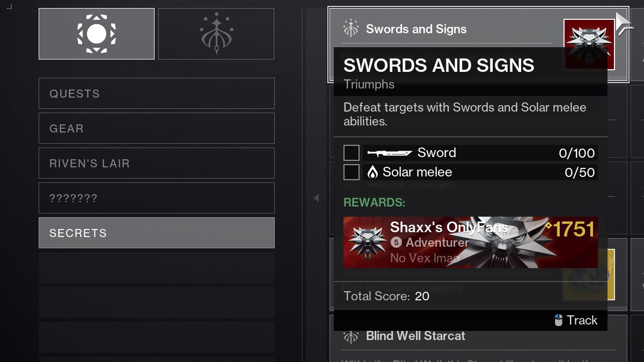This screenshot has width=644, height=362.
Task: Select the Riven's Lair category
Action: coord(156,163)
